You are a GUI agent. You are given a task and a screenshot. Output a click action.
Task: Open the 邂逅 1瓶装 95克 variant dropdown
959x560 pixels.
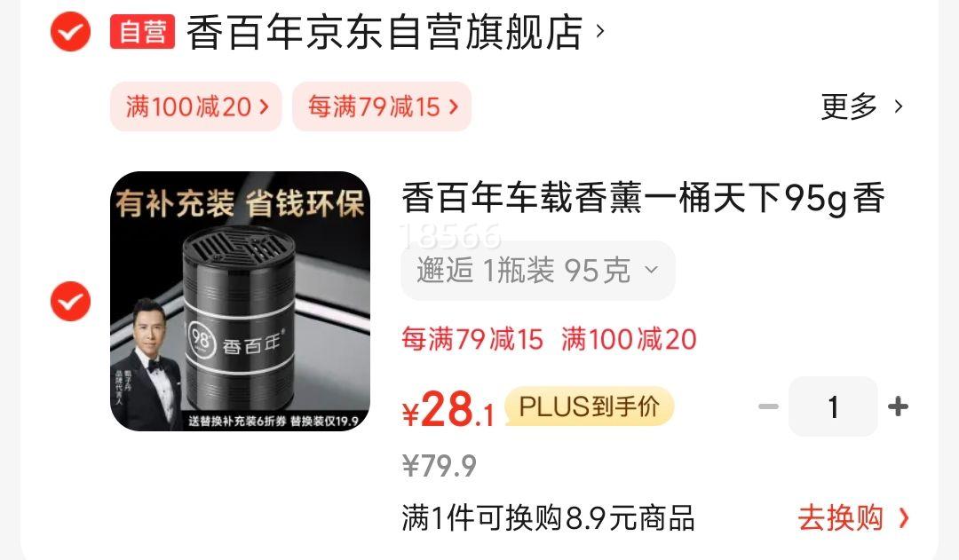tap(538, 270)
